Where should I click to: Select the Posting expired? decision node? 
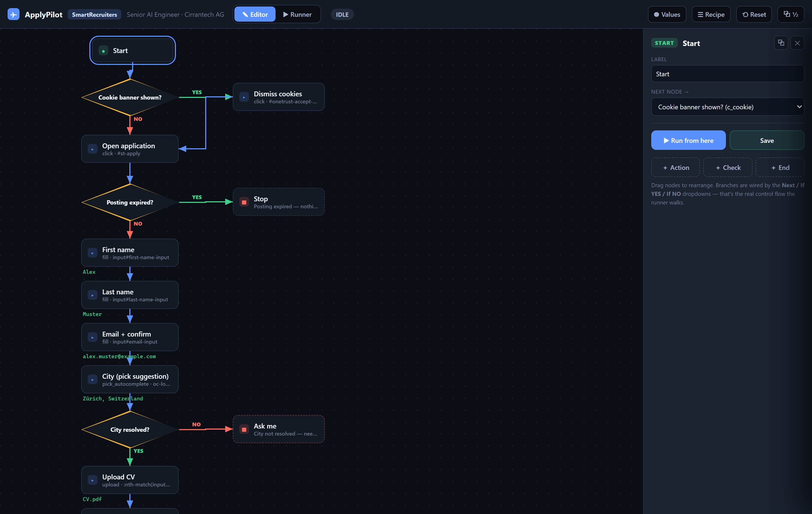(x=130, y=203)
